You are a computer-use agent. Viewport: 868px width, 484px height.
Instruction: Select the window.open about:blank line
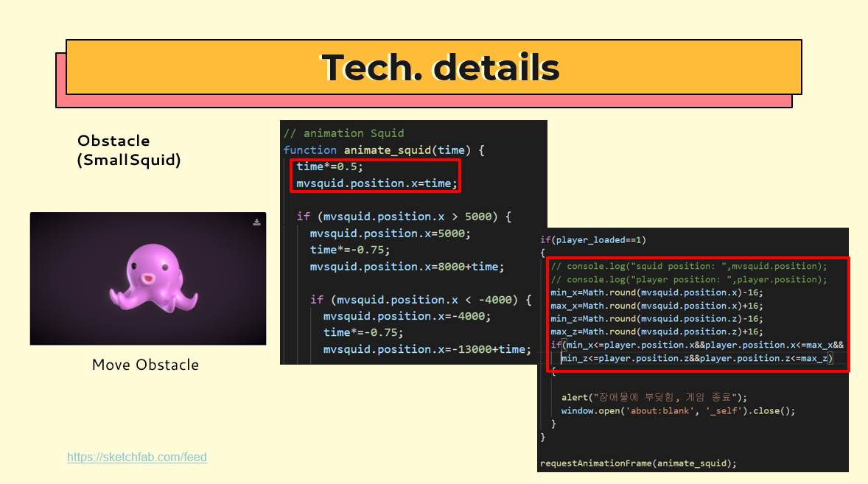[x=678, y=410]
